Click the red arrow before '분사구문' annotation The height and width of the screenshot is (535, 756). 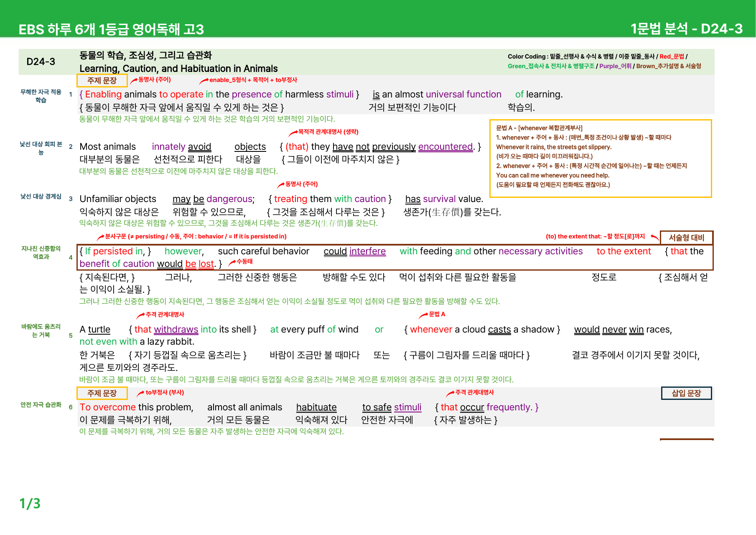click(100, 237)
